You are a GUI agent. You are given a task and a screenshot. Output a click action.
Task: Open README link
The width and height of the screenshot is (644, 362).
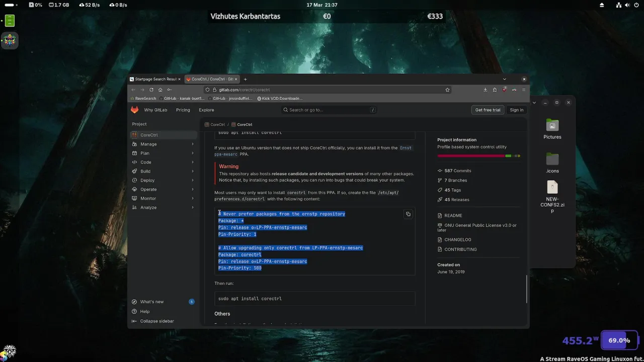(x=450, y=216)
